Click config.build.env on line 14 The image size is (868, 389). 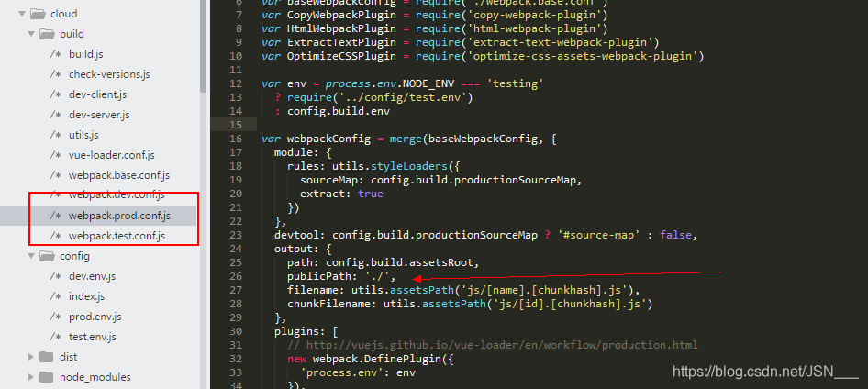click(x=339, y=111)
